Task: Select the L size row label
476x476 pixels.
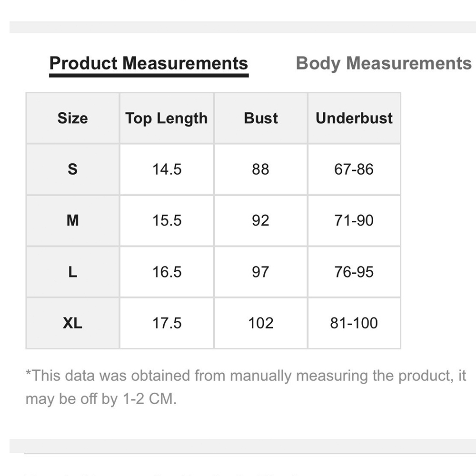Action: coord(72,272)
